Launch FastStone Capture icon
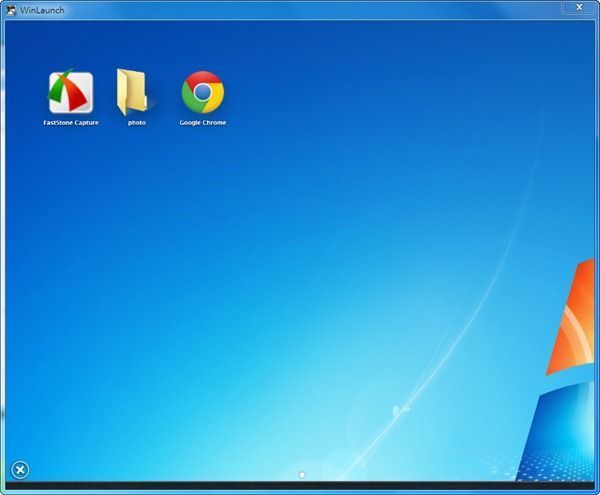 [x=71, y=92]
